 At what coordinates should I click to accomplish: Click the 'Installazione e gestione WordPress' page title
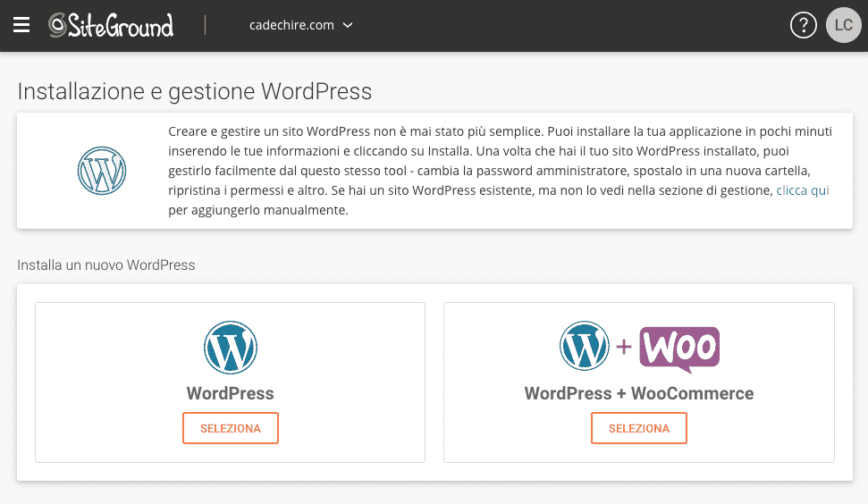click(194, 91)
